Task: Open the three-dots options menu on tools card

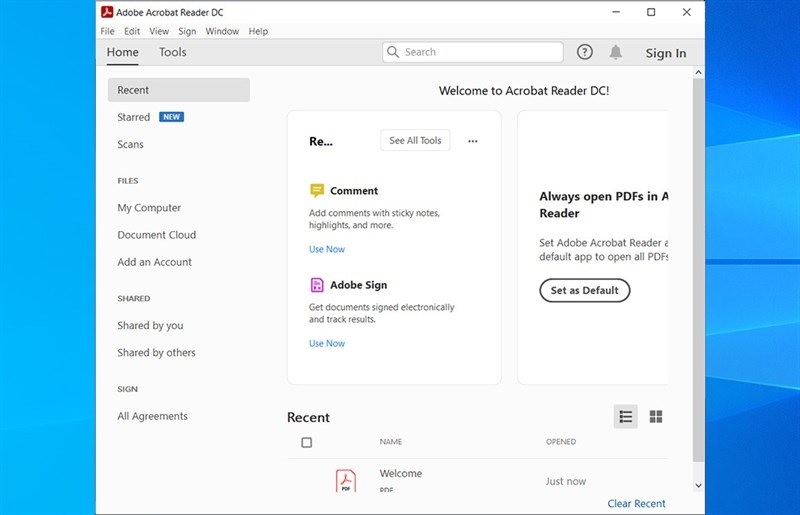Action: pos(473,141)
